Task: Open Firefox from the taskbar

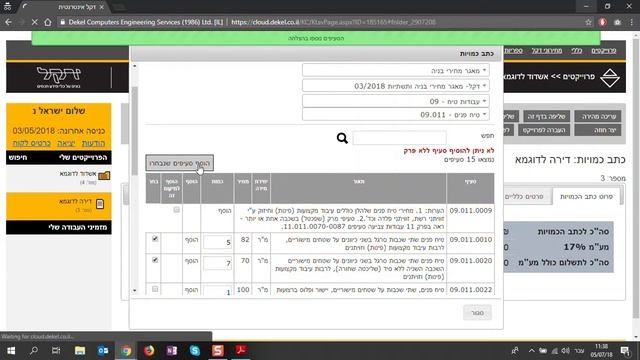Action: [149, 351]
